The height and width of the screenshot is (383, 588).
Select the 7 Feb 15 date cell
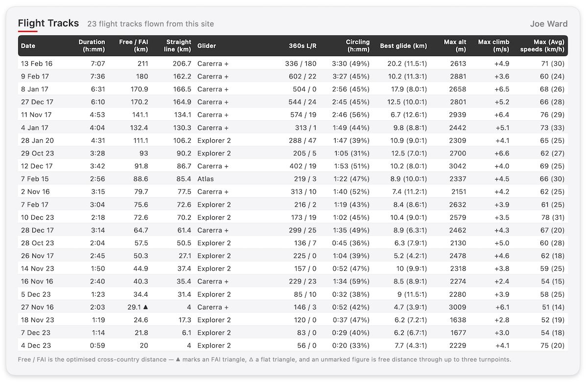pos(35,179)
